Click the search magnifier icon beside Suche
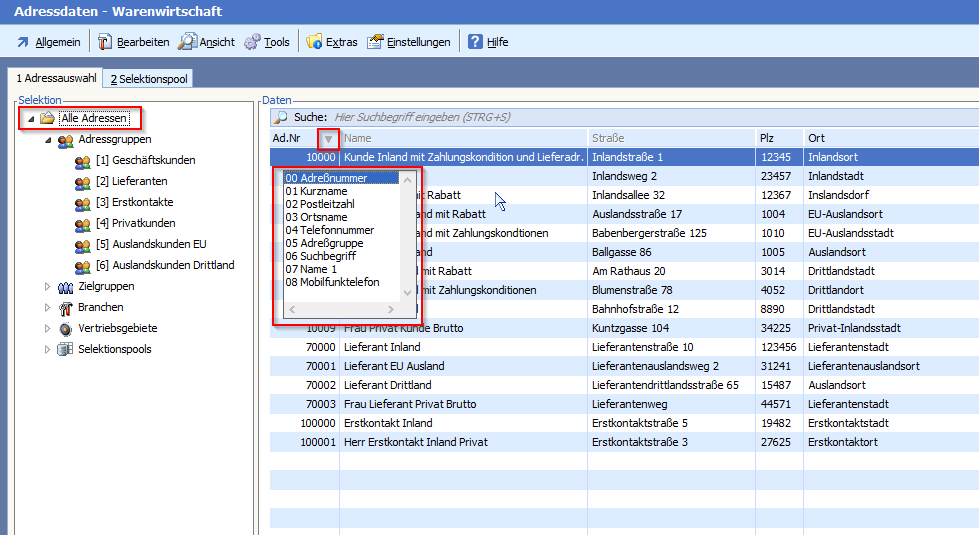979x535 pixels. coord(281,117)
